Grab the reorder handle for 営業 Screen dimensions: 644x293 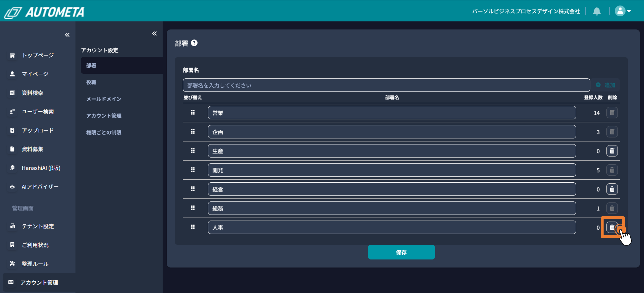tap(193, 112)
